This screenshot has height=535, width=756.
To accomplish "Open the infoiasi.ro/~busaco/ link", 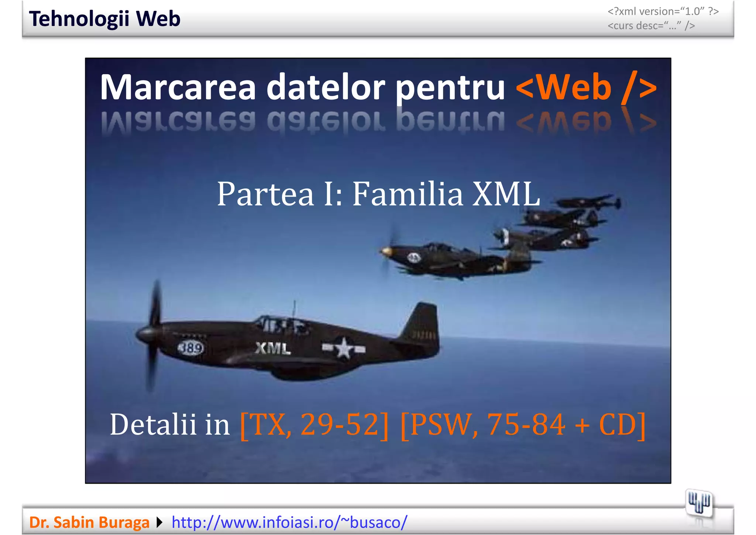I will pos(289,522).
